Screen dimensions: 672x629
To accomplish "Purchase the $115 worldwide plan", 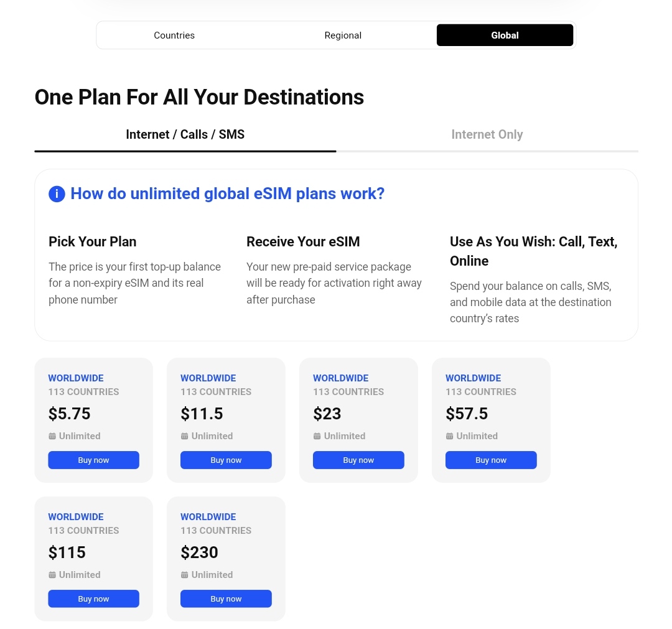I will 93,599.
